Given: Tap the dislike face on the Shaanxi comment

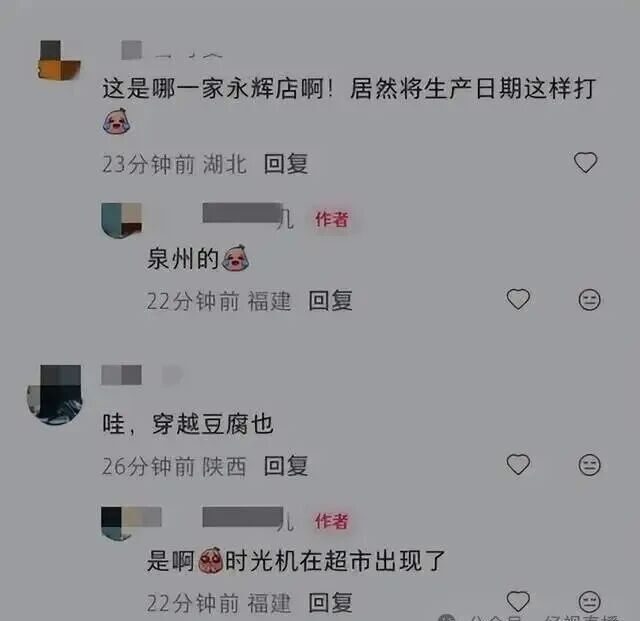Looking at the screenshot, I should [589, 465].
